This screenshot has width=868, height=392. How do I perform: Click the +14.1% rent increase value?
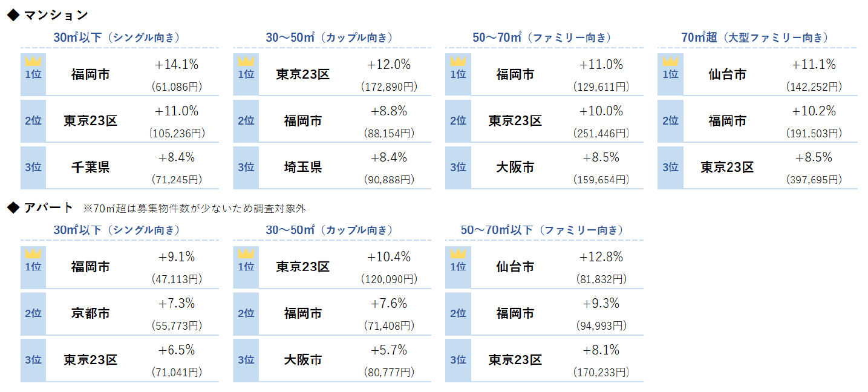tap(177, 65)
